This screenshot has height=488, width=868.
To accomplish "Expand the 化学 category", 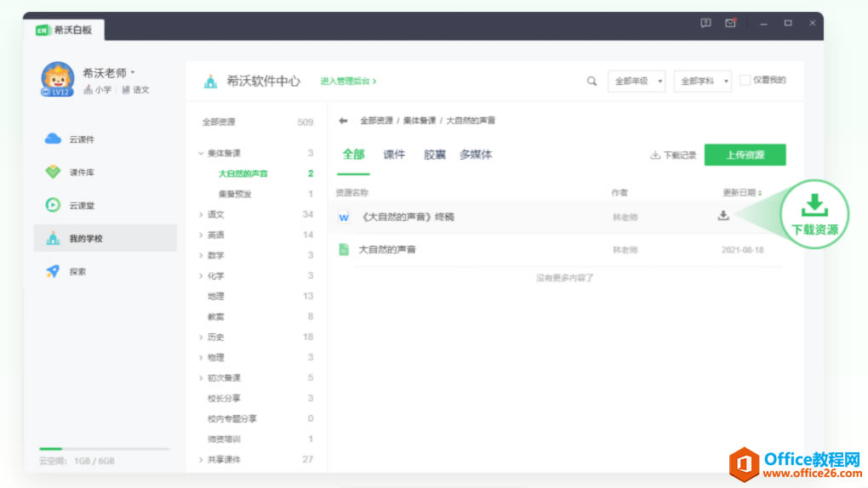I will pyautogui.click(x=201, y=275).
